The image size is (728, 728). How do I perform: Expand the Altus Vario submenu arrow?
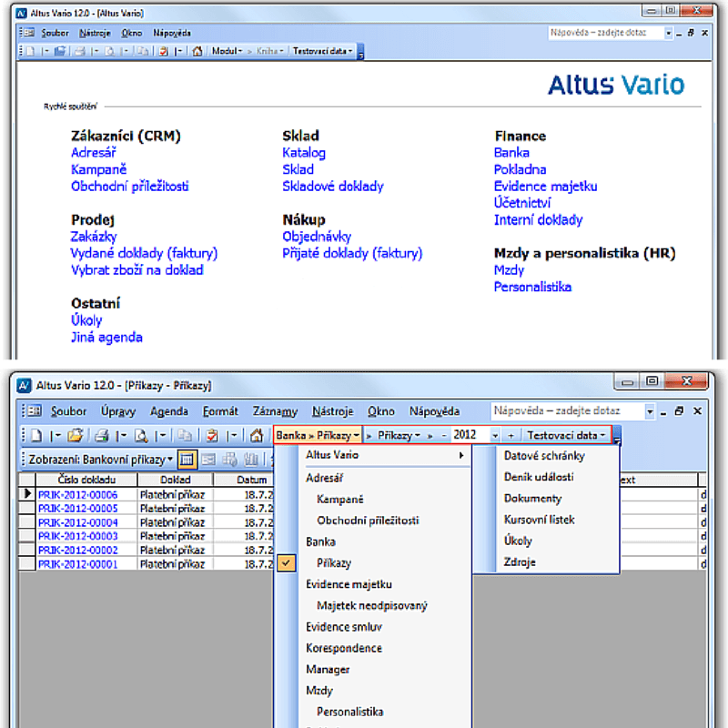(x=461, y=455)
